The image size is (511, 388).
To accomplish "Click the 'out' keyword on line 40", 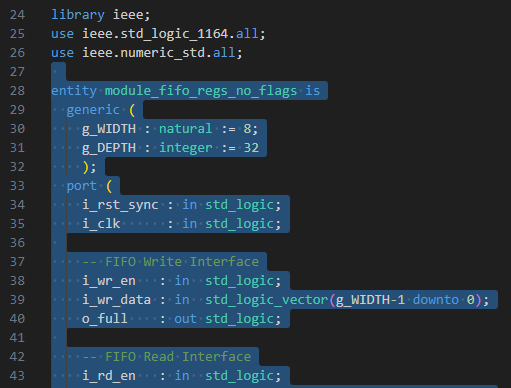I will click(x=185, y=319).
